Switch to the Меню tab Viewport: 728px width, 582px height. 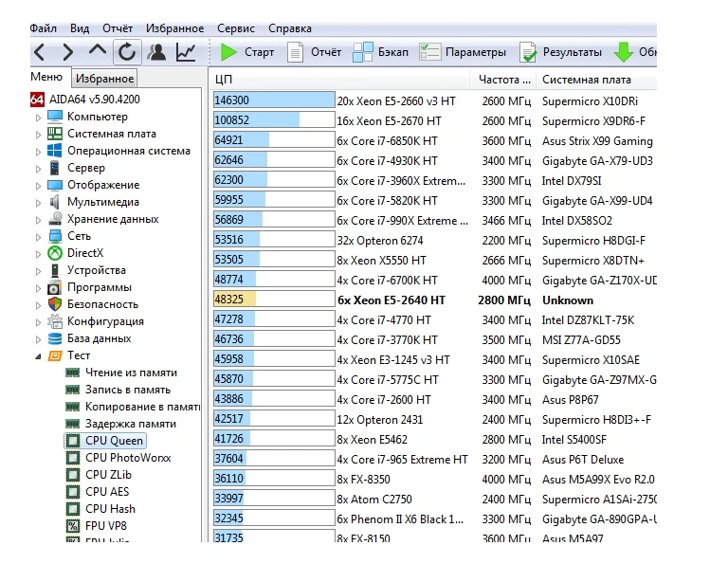coord(46,77)
